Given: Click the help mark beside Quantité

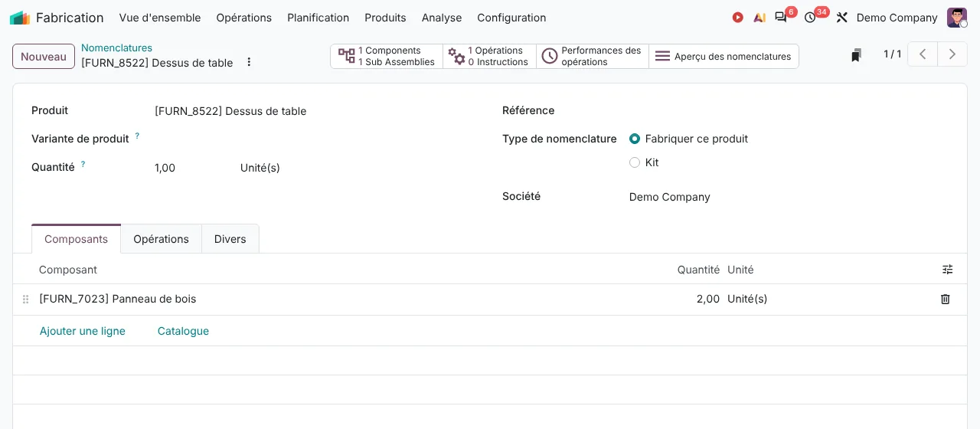Looking at the screenshot, I should [x=83, y=164].
